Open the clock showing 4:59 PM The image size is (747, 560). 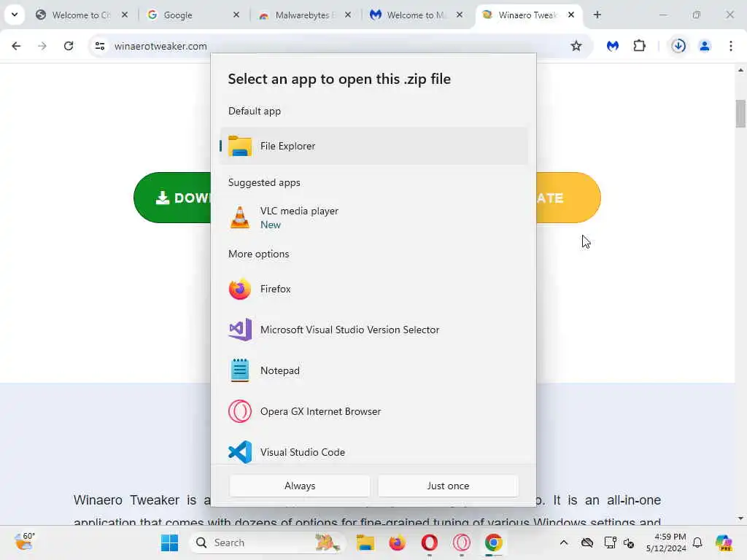(666, 542)
